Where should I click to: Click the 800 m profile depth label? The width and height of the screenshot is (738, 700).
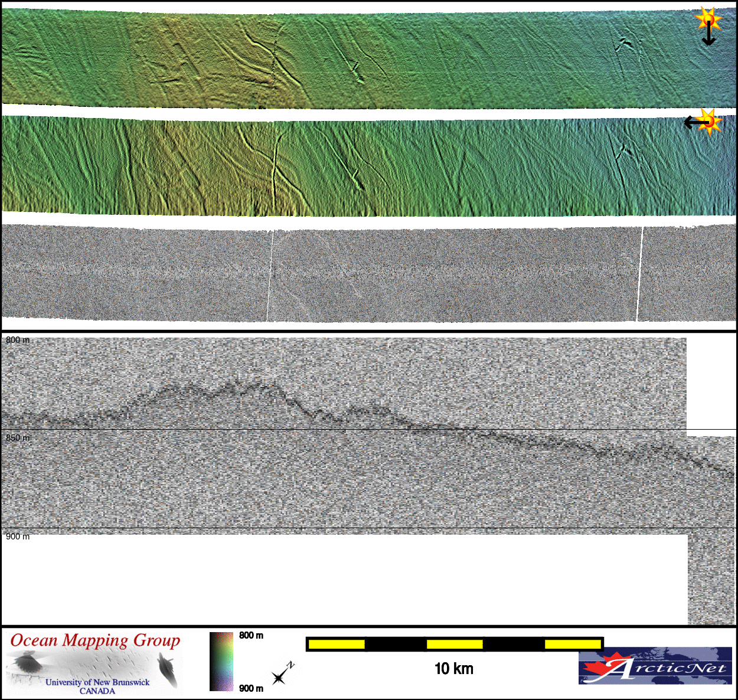pos(18,340)
